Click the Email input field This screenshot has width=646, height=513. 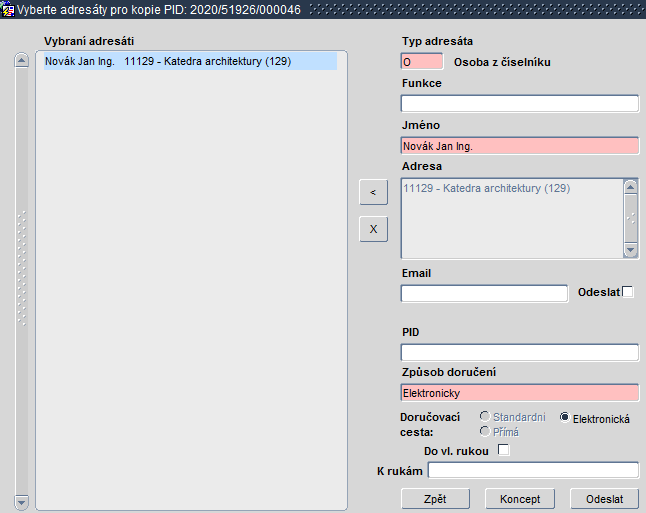point(484,293)
